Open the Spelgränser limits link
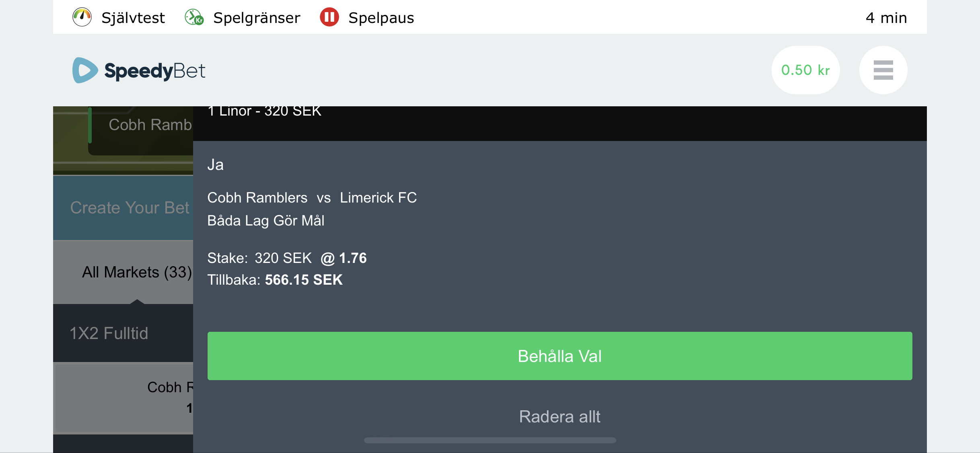 257,18
